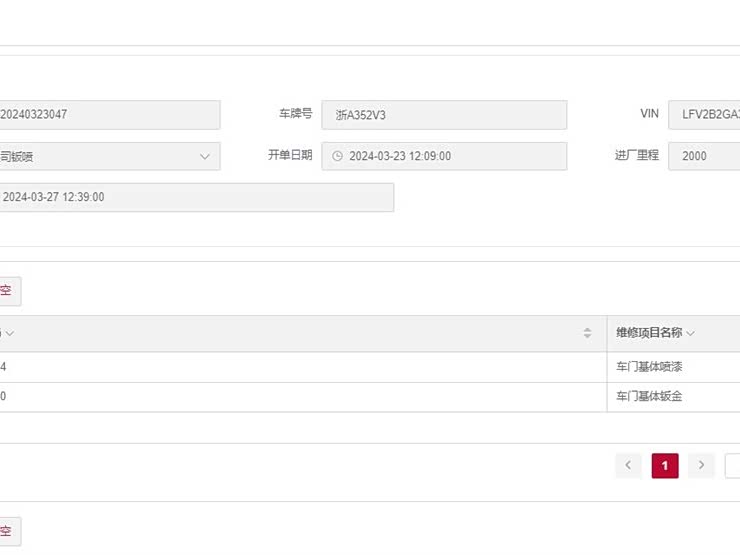Click the VIN input field
Viewport: 740px width, 555px height.
[x=705, y=115]
